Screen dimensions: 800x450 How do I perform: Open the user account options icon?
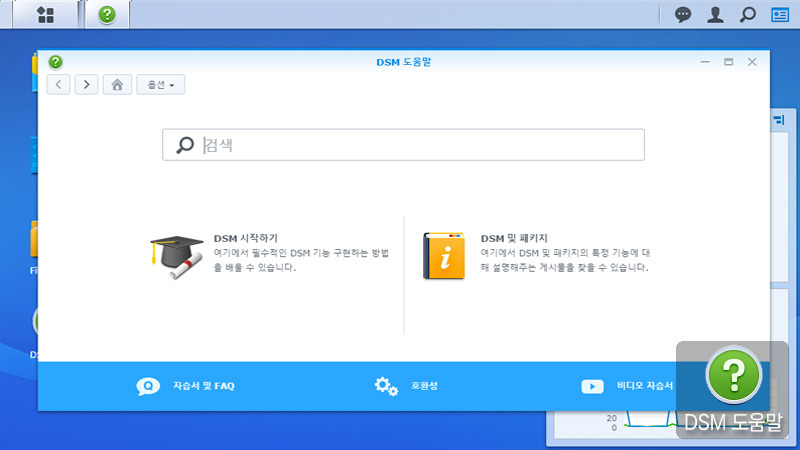[x=715, y=15]
